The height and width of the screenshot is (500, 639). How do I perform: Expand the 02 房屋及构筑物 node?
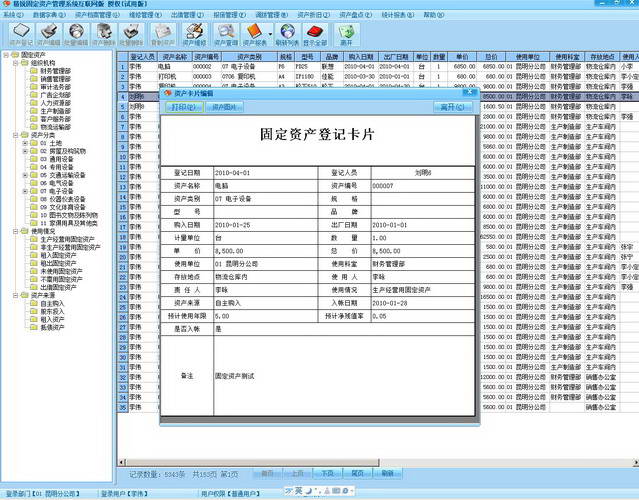(x=25, y=151)
